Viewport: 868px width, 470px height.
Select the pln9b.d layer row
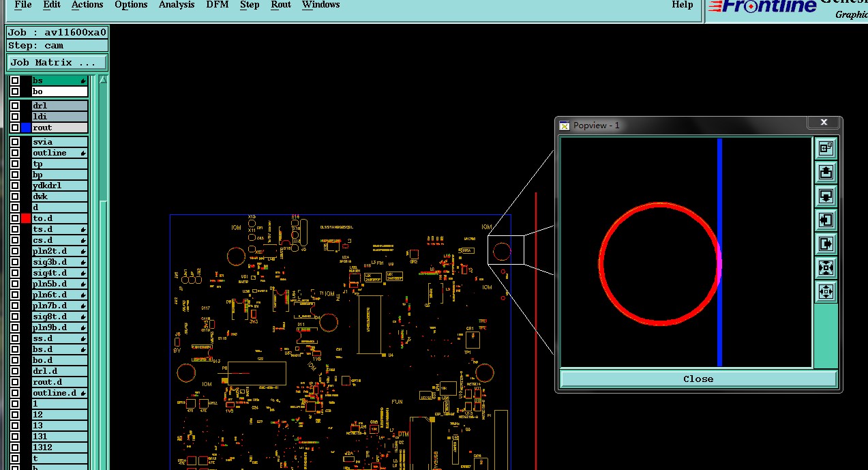[60, 327]
